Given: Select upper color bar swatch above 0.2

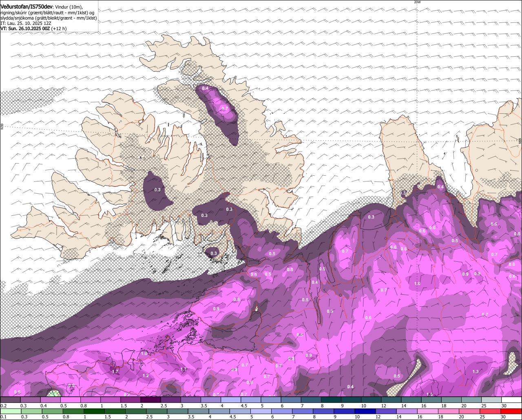Looking at the screenshot, I should pyautogui.click(x=10, y=400).
